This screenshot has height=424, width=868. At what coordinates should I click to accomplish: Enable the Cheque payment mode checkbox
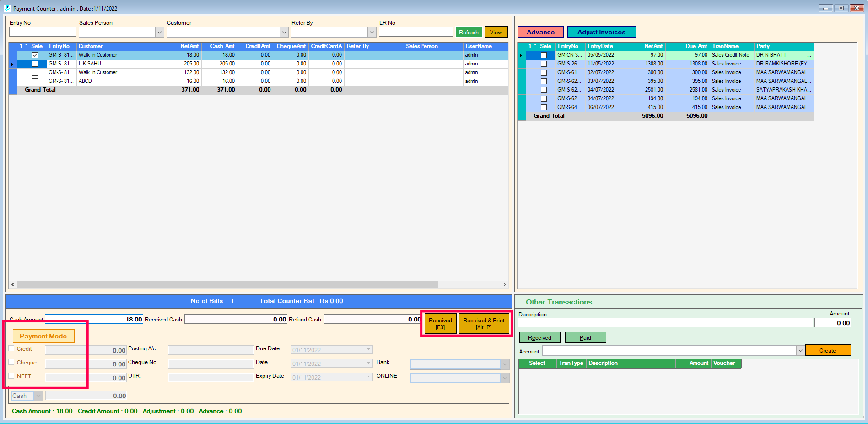11,362
